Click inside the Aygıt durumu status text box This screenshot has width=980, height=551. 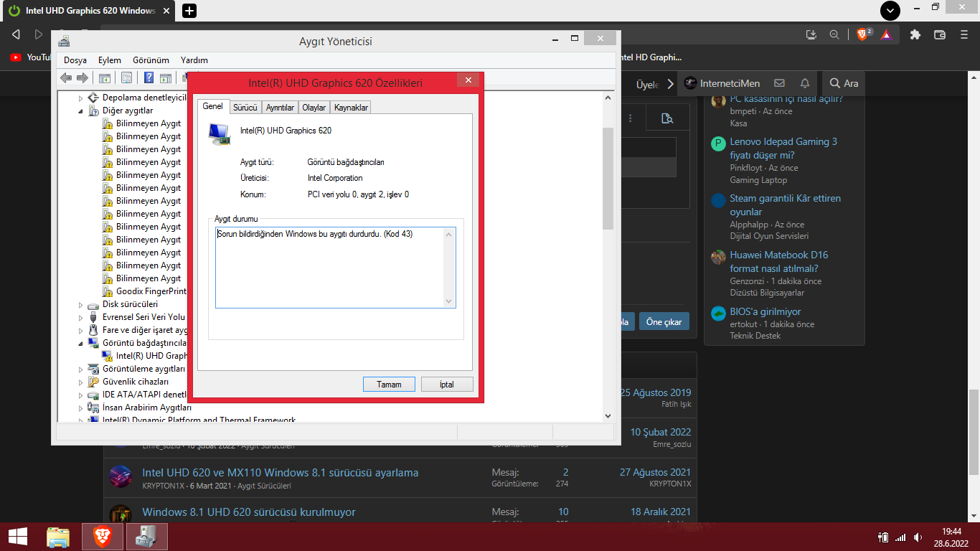tap(336, 268)
